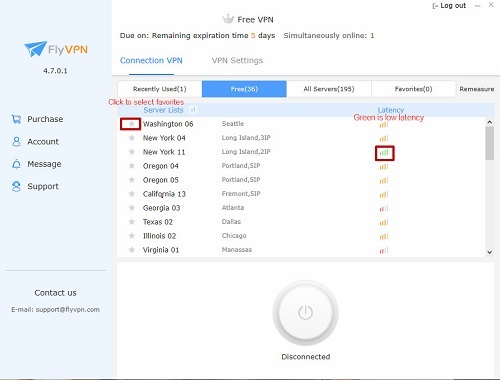Viewport: 500px width, 380px height.
Task: Switch to the Connection VPN tab
Action: [151, 61]
